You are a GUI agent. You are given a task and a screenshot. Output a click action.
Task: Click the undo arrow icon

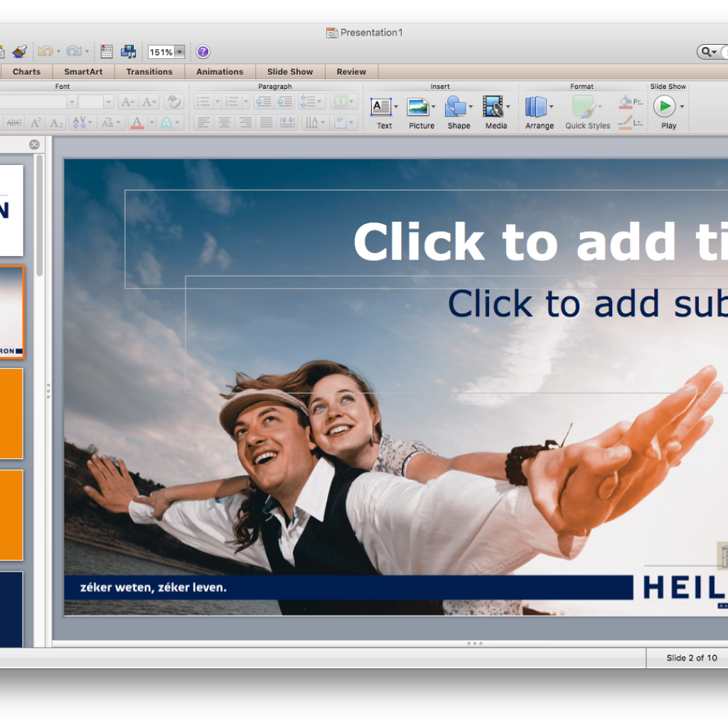click(45, 51)
